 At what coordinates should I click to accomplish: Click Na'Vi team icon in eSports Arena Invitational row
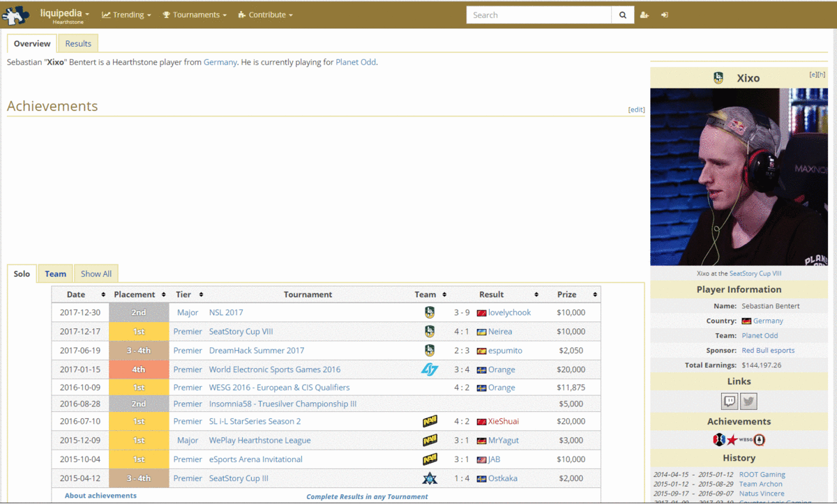pyautogui.click(x=430, y=459)
